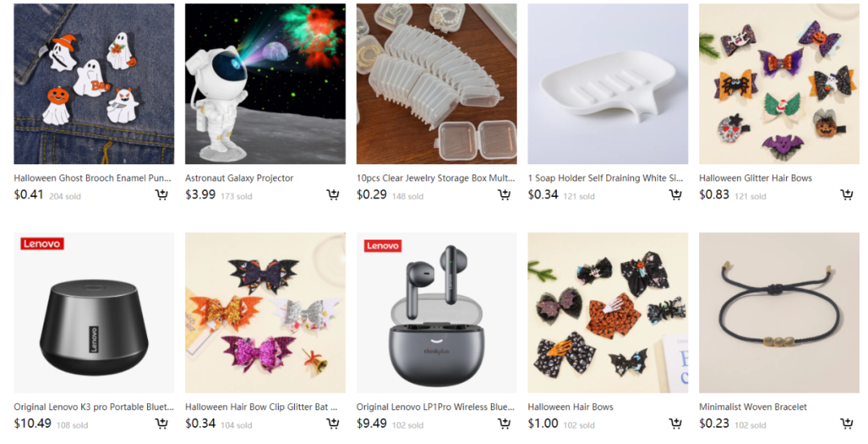The width and height of the screenshot is (868, 444).
Task: View the white soap holder image
Action: (x=608, y=84)
